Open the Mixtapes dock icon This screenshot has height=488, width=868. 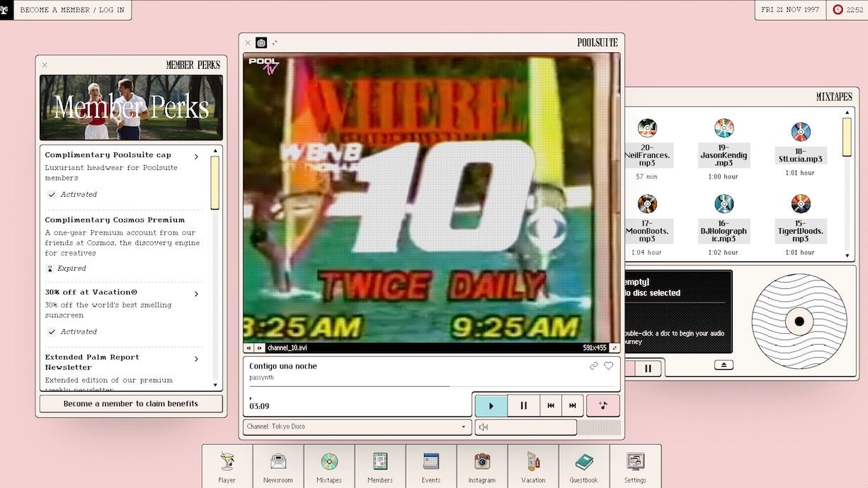(329, 466)
